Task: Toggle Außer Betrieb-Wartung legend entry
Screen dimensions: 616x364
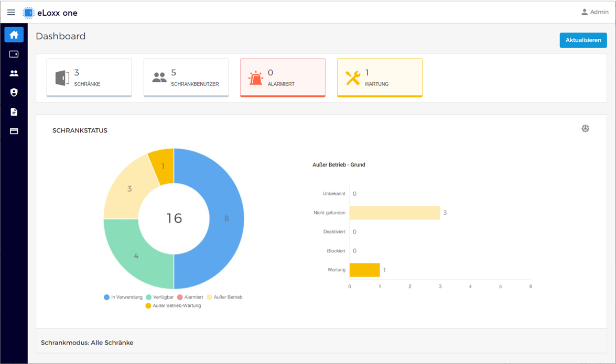Action: [173, 306]
